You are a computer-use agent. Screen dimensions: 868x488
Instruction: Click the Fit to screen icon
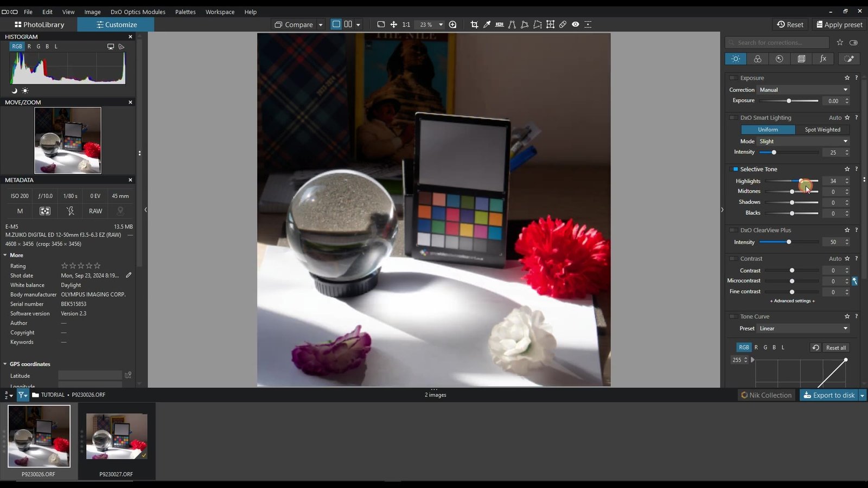[381, 24]
